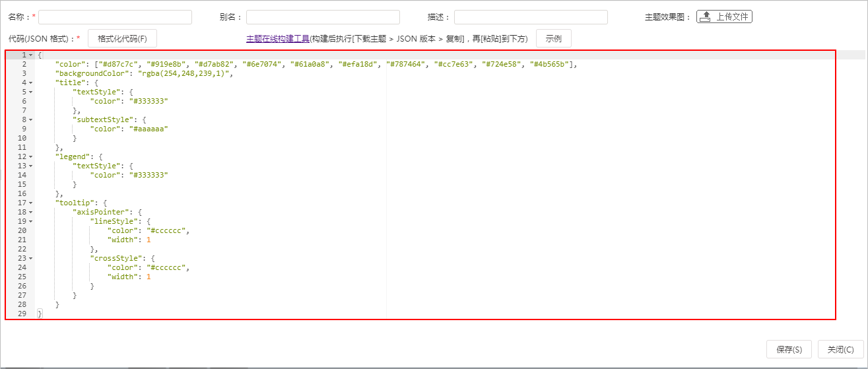Collapse the "title" block fold arrow on line 4
868x369 pixels.
[31, 83]
